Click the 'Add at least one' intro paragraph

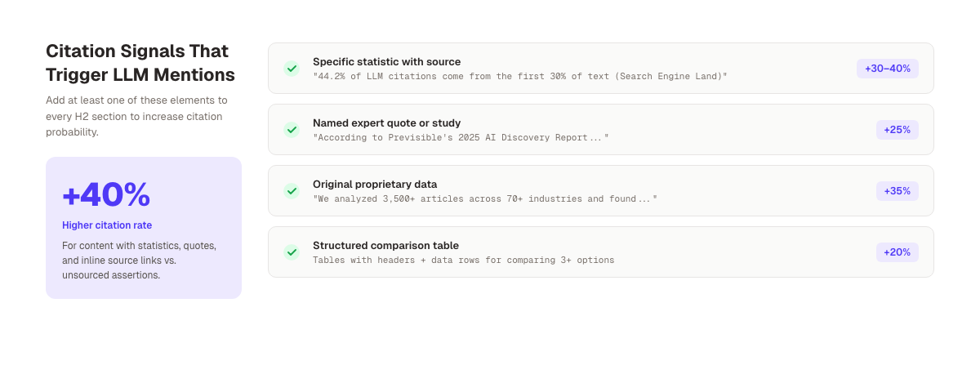[x=136, y=116]
